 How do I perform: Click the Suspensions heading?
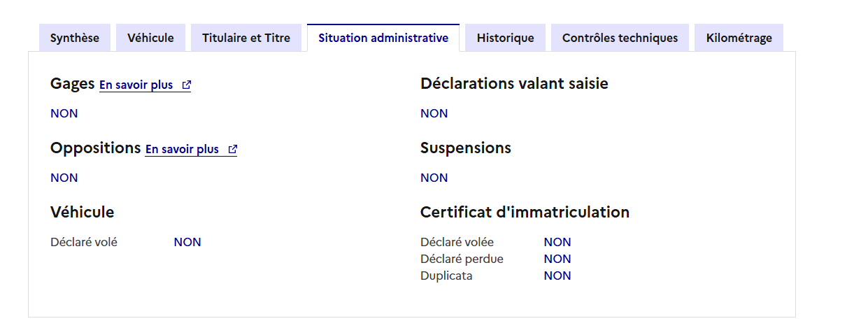tap(465, 148)
